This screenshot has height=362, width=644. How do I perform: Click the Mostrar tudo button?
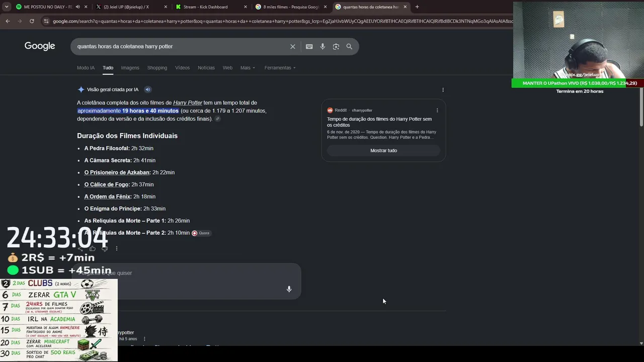tap(383, 150)
